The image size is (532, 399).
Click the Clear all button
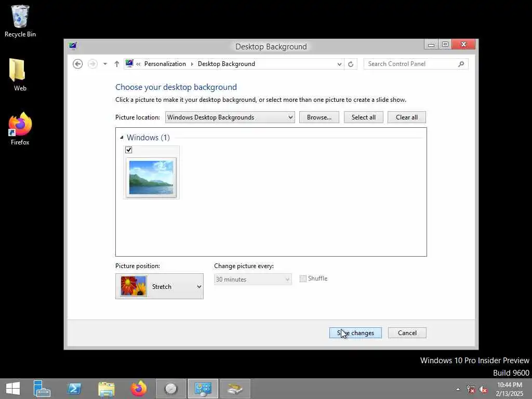tap(406, 117)
